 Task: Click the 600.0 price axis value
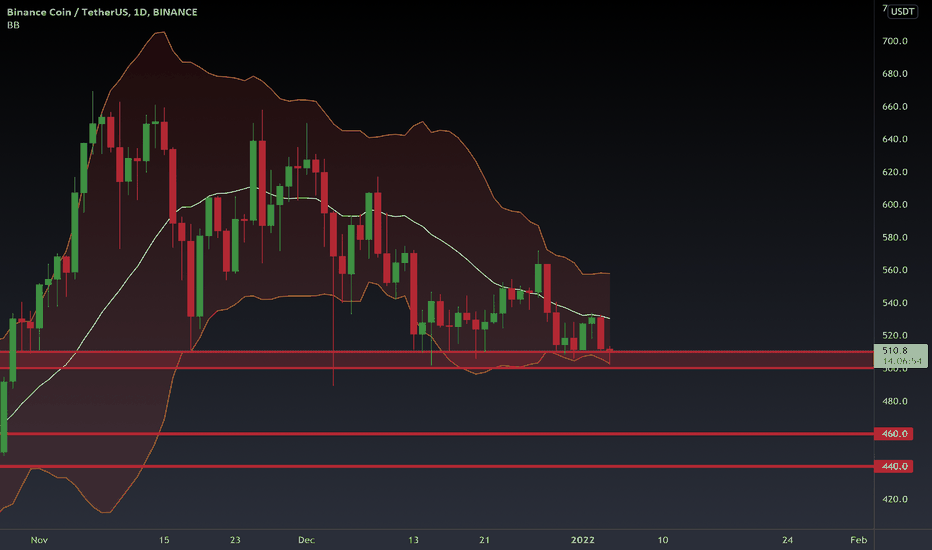click(x=895, y=205)
